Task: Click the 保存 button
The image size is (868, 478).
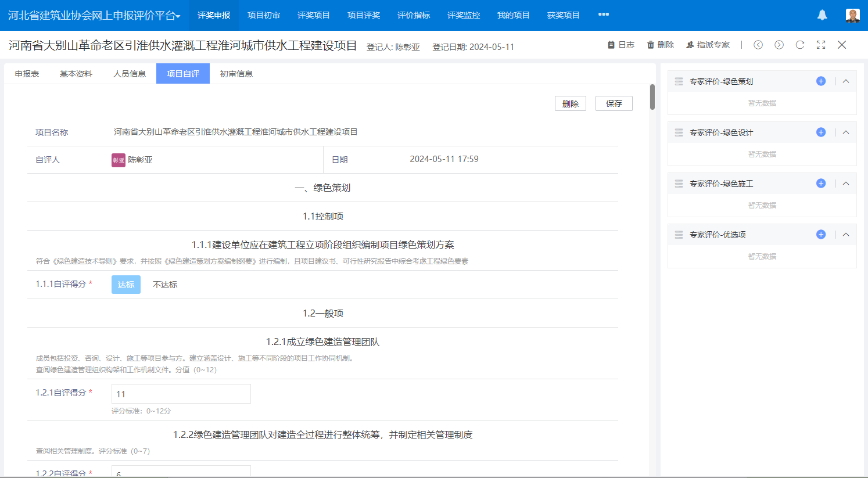Action: tap(614, 103)
